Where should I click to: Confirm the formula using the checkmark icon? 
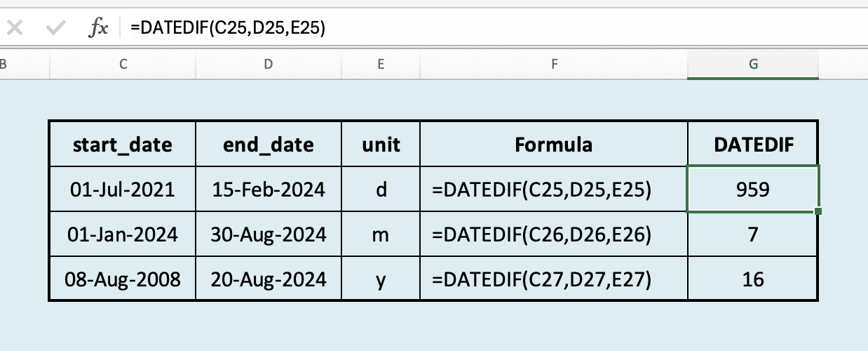[x=55, y=28]
